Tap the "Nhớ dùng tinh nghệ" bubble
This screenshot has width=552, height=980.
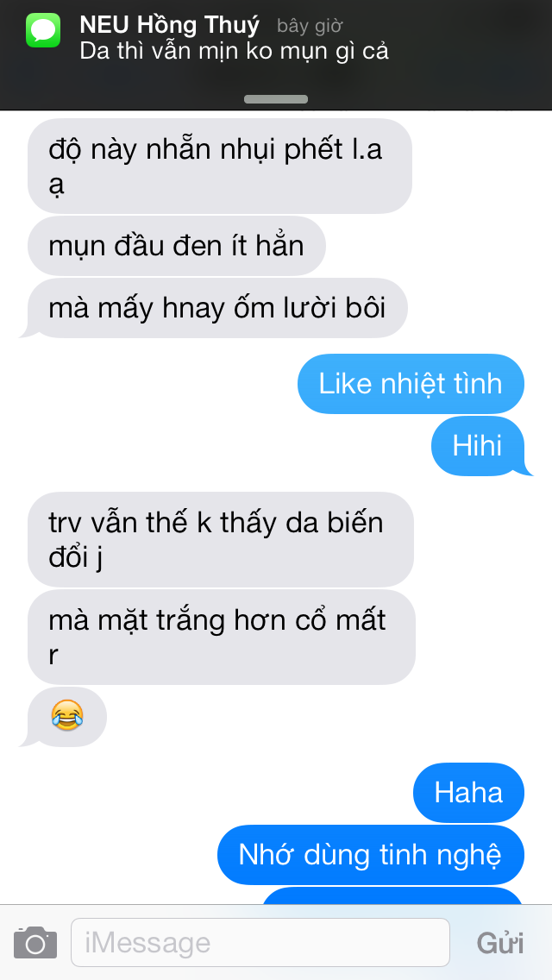tap(371, 855)
